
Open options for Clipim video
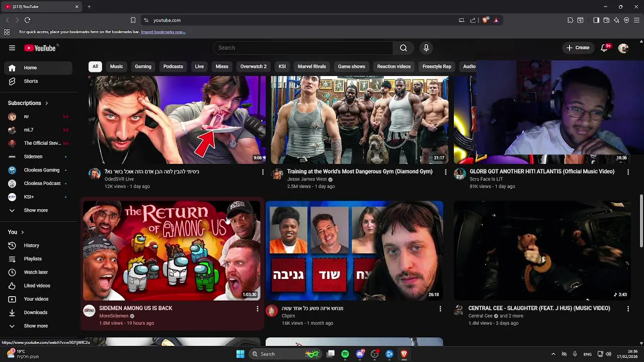tap(440, 309)
